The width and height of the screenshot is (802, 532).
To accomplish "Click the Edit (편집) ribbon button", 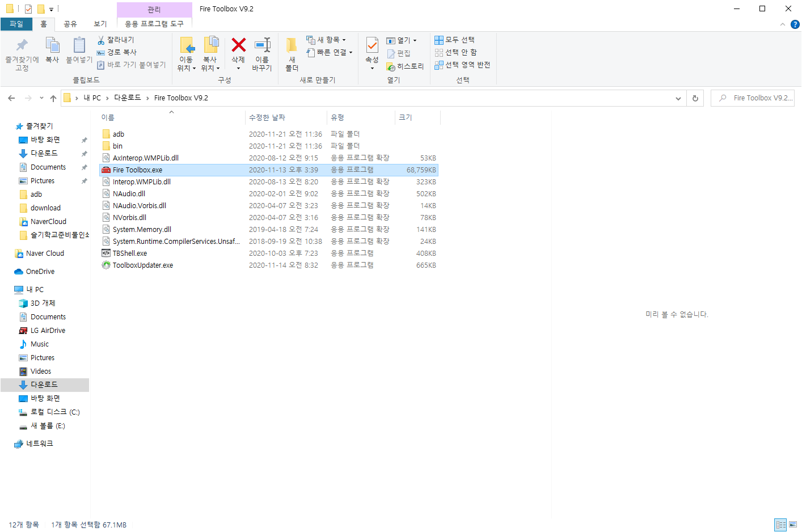I will pos(399,53).
